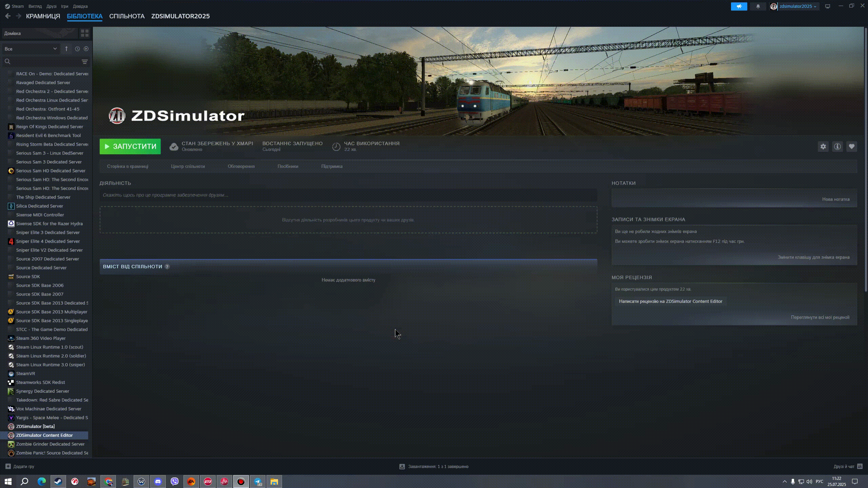Enter Big Picture mode via monitor icon
Screen dimensions: 868x488
point(828,6)
